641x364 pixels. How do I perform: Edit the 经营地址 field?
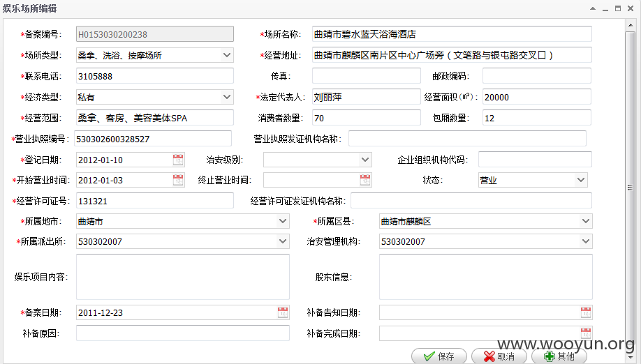[x=452, y=55]
